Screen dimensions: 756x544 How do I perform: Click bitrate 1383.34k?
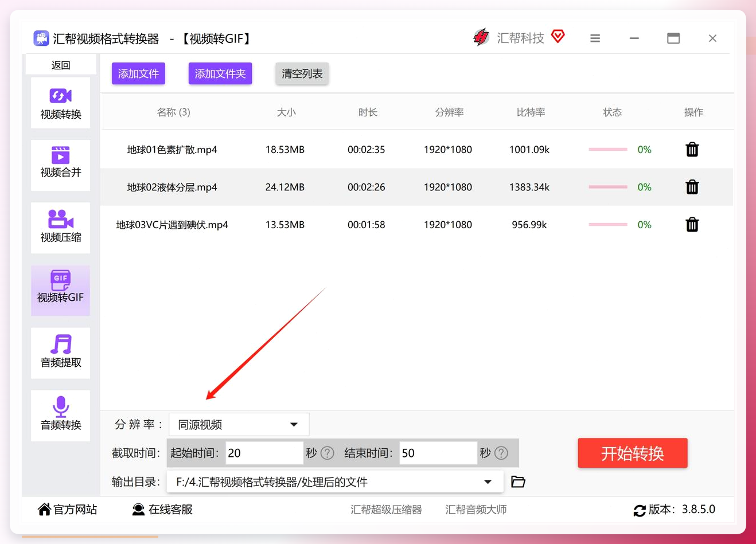click(x=529, y=187)
